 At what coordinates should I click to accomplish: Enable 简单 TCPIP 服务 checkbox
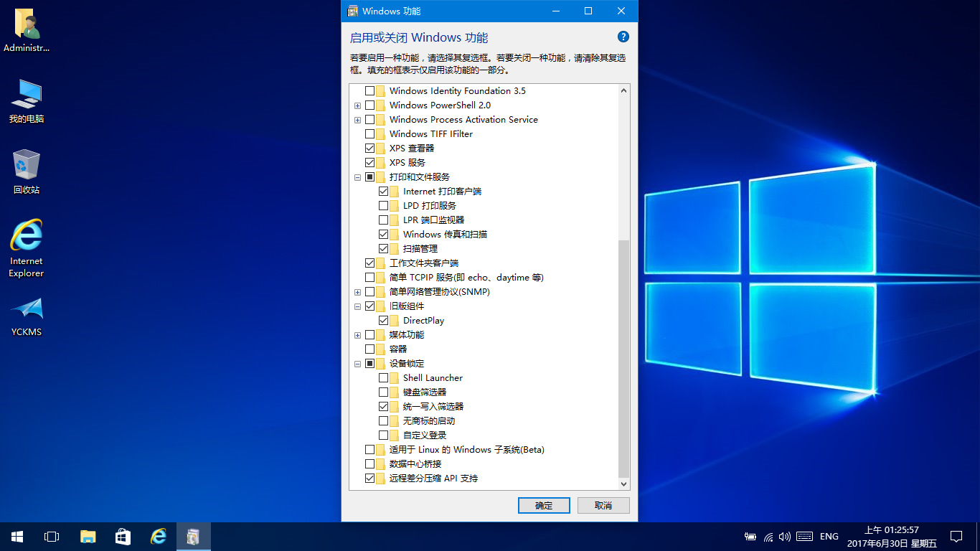[370, 278]
